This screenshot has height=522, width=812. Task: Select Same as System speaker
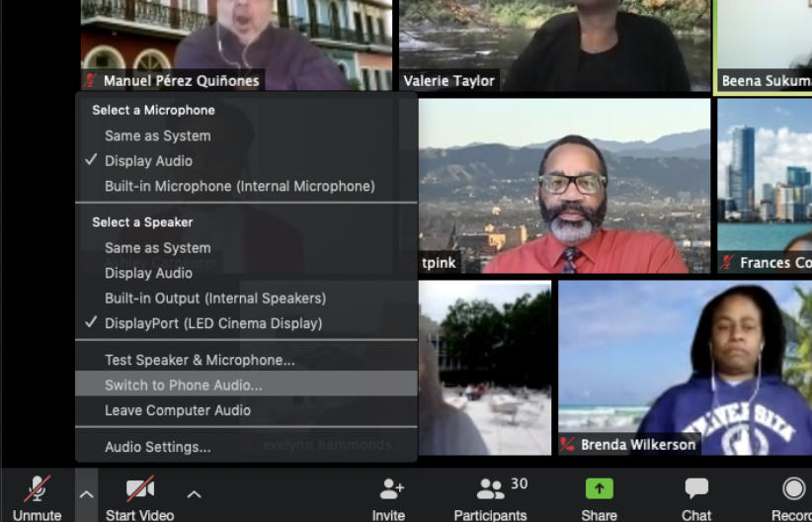click(x=246, y=248)
